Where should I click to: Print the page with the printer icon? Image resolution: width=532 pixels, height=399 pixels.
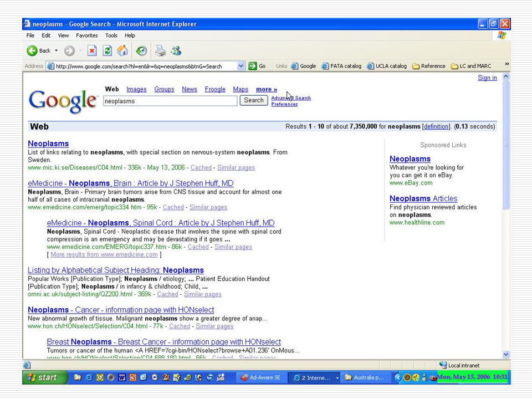click(x=161, y=51)
